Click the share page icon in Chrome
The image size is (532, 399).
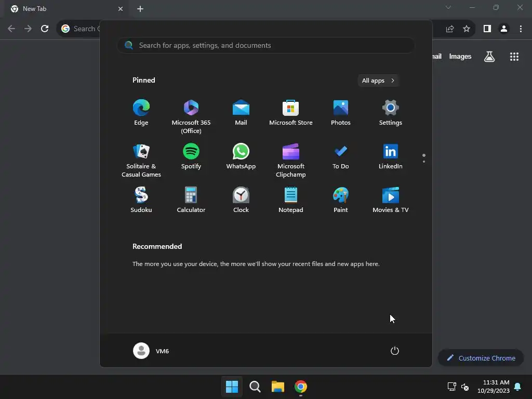click(x=450, y=29)
